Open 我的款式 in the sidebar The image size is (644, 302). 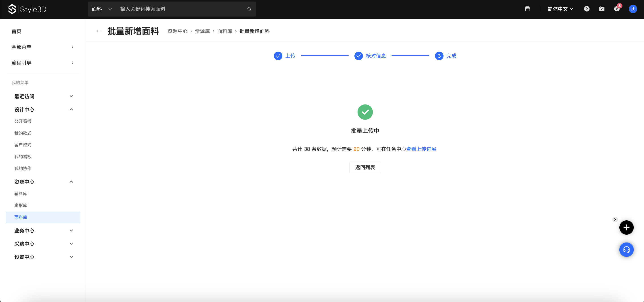point(23,133)
